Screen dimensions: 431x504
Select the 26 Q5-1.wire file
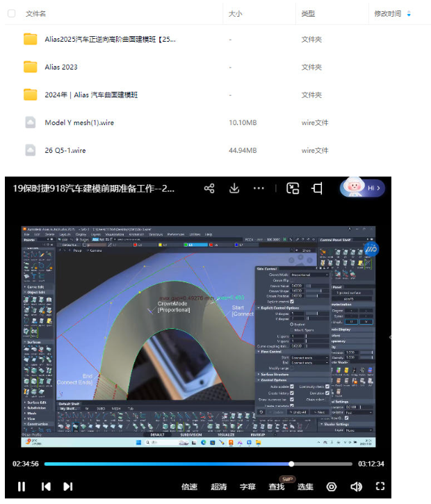65,150
